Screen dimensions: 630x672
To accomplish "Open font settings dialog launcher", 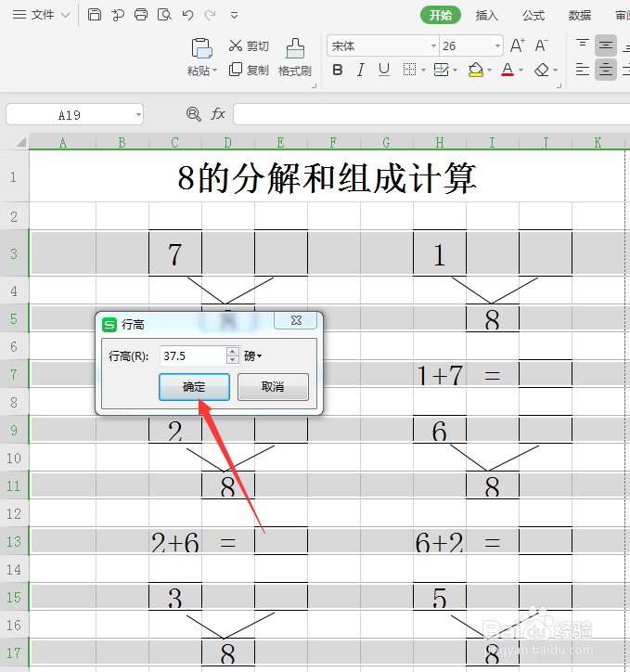I will (559, 86).
